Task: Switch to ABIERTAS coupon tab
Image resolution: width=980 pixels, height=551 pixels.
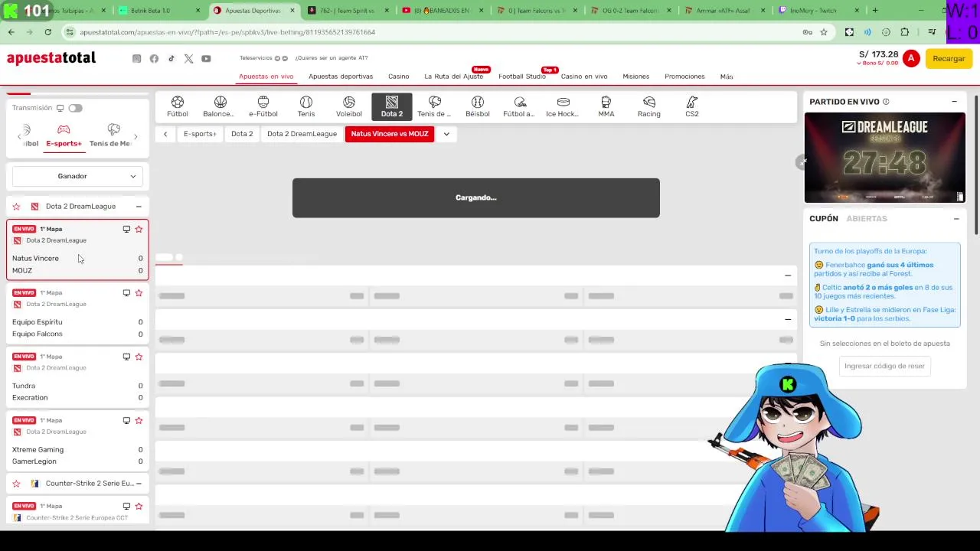Action: click(x=867, y=219)
